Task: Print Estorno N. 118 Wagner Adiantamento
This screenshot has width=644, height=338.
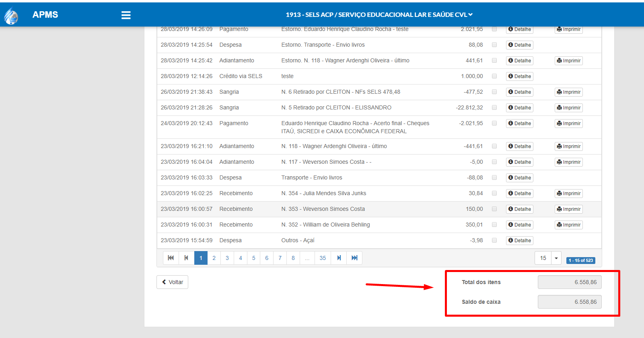Action: [569, 61]
